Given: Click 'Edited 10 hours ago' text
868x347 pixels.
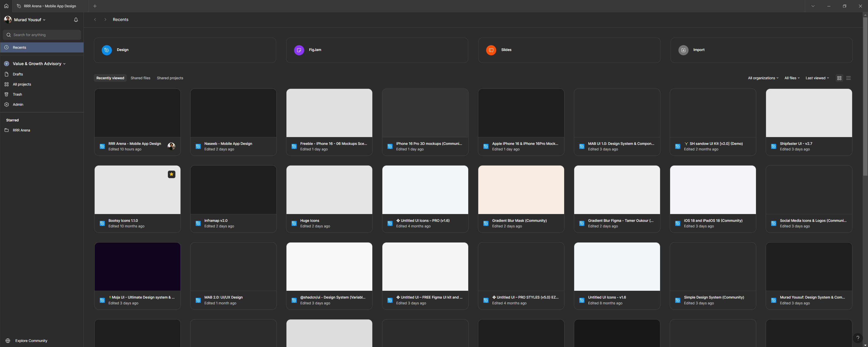Looking at the screenshot, I should (125, 149).
